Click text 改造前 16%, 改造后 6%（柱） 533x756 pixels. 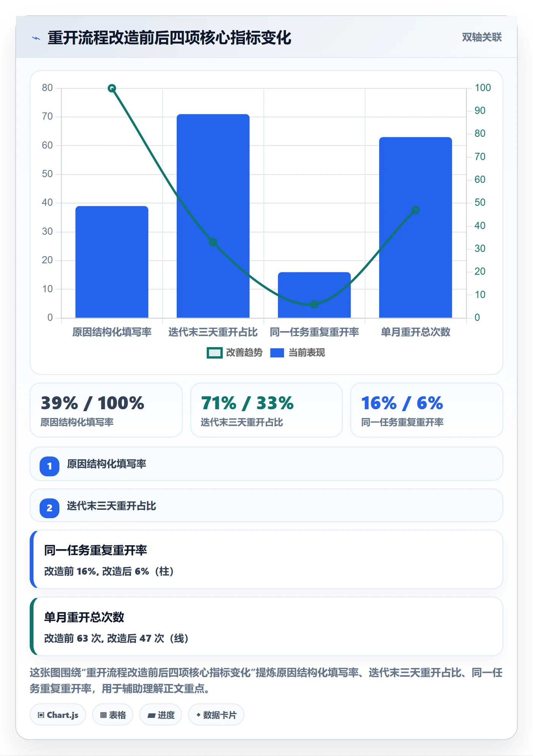click(x=109, y=572)
